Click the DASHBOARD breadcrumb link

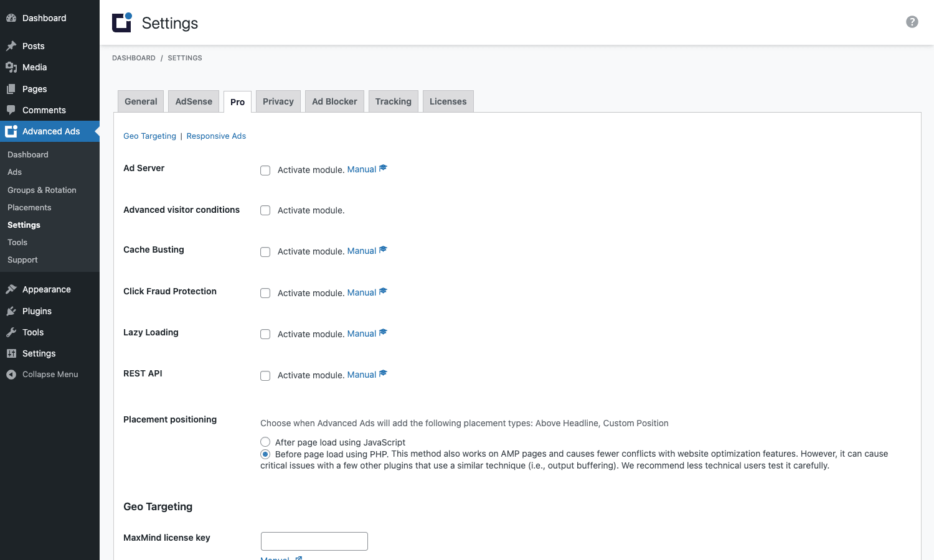pyautogui.click(x=134, y=58)
